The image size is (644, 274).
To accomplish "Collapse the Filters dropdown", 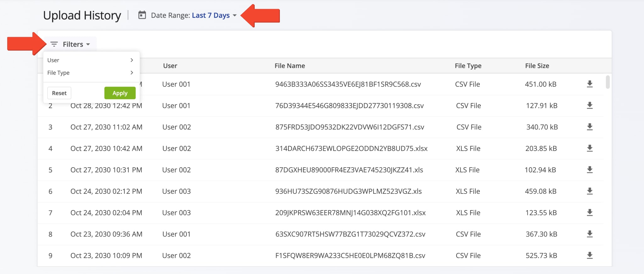I will click(70, 44).
